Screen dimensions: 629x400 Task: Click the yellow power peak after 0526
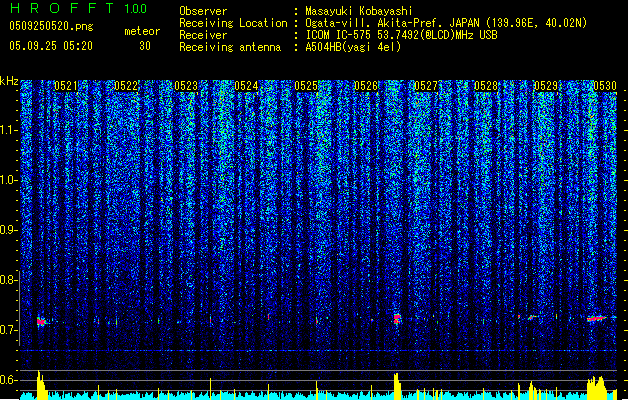397,386
